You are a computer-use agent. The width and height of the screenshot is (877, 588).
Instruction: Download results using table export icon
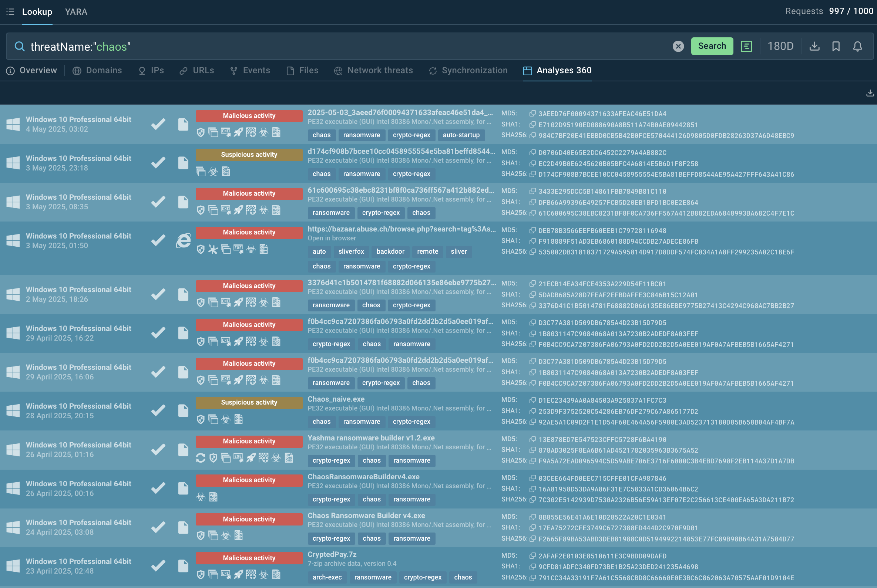tap(870, 93)
